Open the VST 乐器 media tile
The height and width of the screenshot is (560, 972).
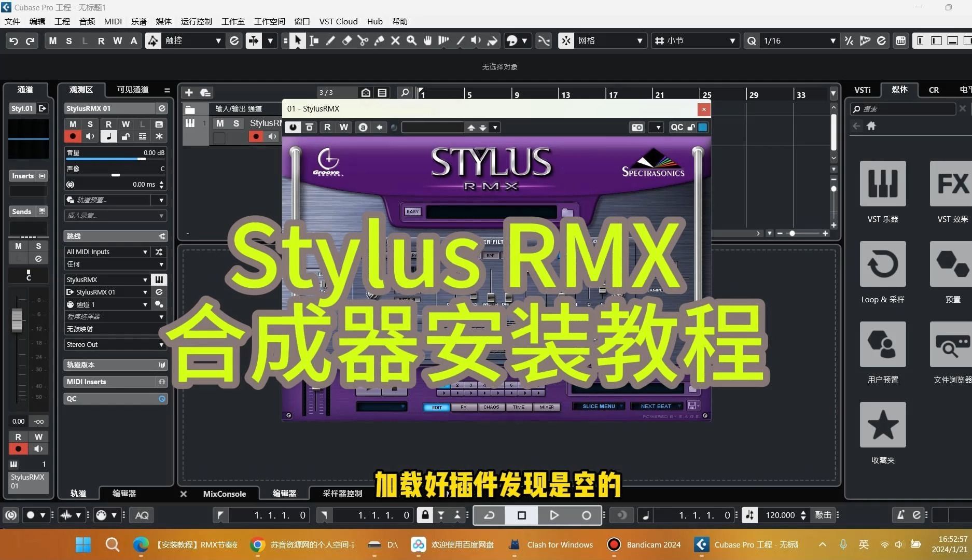point(883,184)
